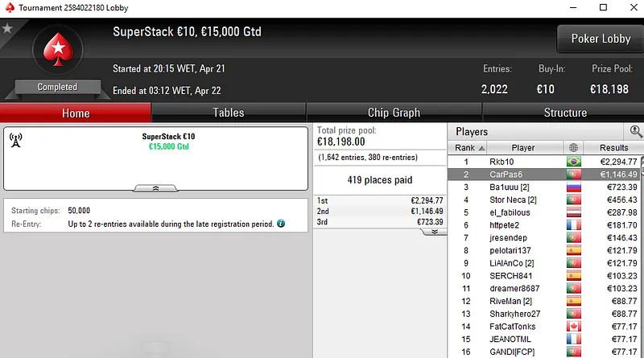Collapse the SuperStack tournament info panel
This screenshot has height=358, width=644.
(155, 187)
